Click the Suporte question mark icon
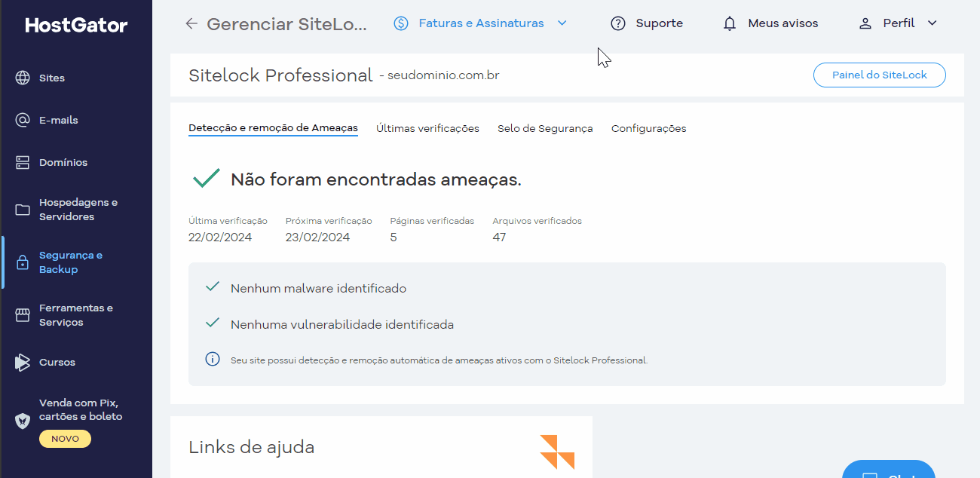 coord(618,23)
